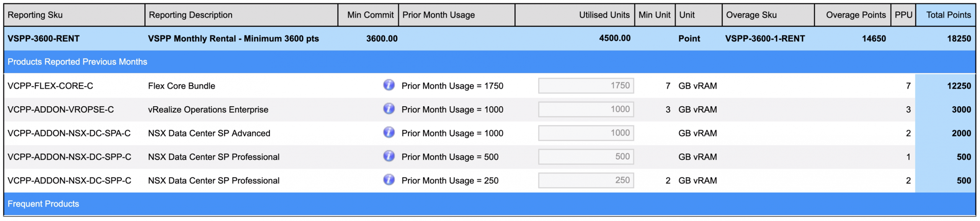Click the Overage Points column header
Screen dimensions: 980x221
(856, 15)
